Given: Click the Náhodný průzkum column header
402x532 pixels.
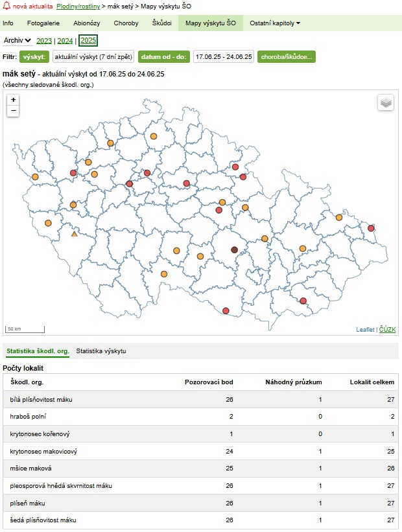Looking at the screenshot, I should pos(293,382).
